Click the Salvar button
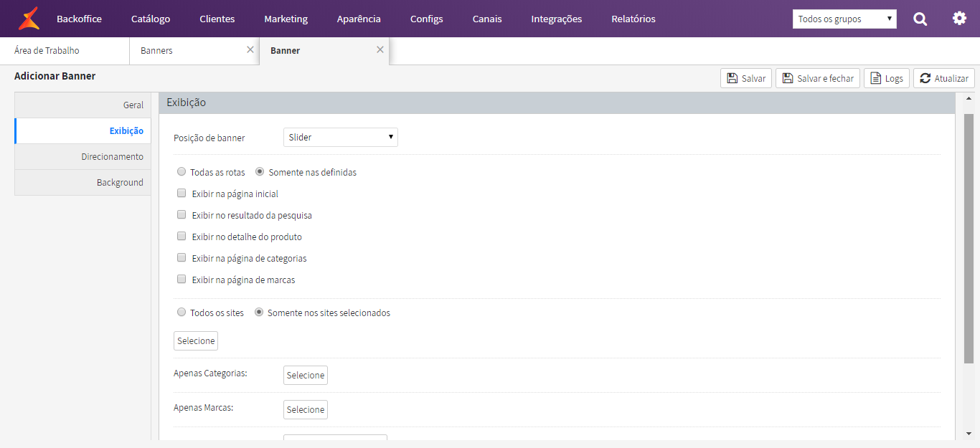The height and width of the screenshot is (448, 980). click(x=746, y=78)
